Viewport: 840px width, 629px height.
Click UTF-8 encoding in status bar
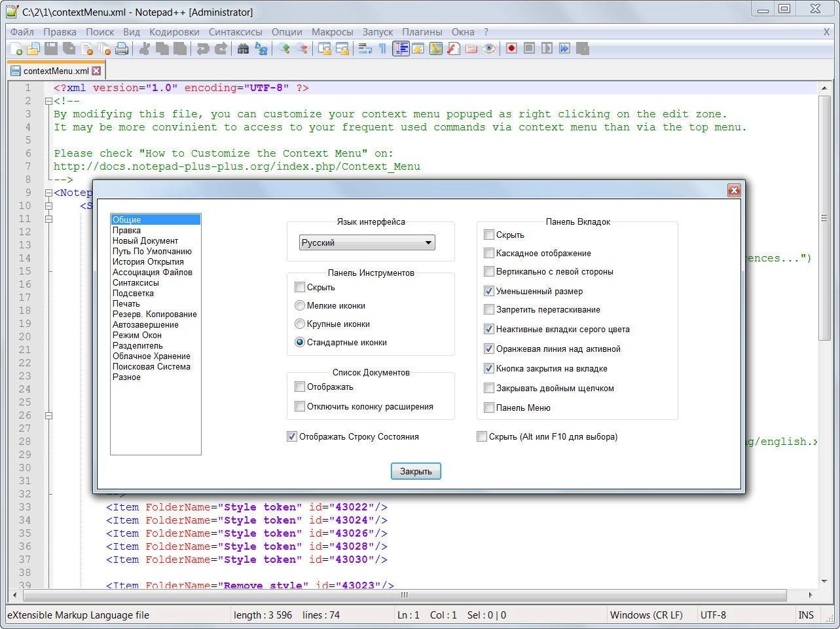click(713, 615)
